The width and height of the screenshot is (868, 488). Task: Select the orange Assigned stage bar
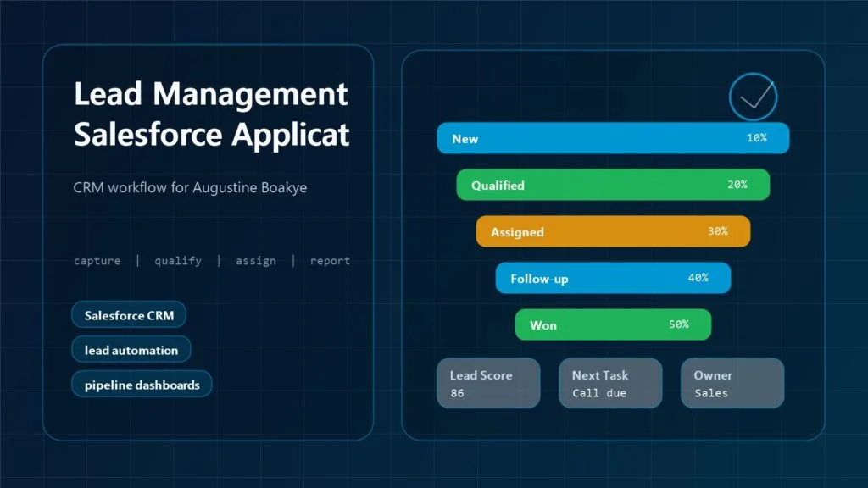[613, 231]
